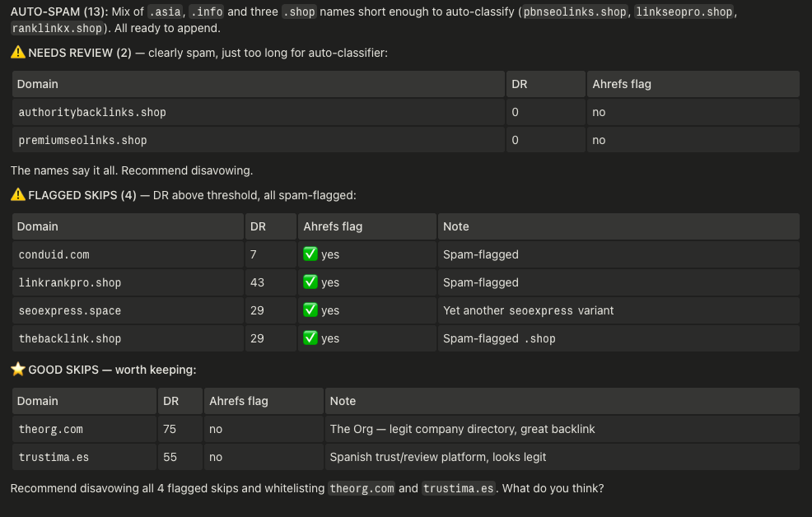Click the warning icon beside FLAGGED SKIPS
Screen dimensions: 812x517
tap(17, 194)
